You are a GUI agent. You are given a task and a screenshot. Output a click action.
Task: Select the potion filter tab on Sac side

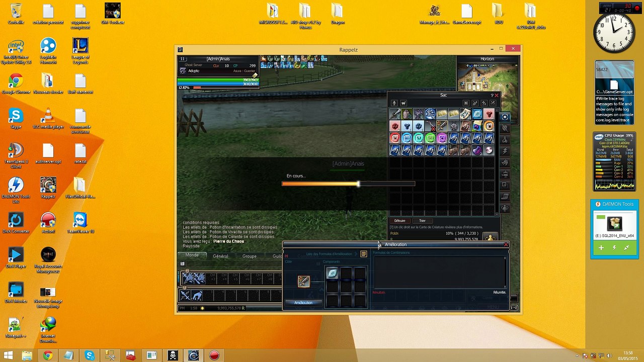click(505, 140)
